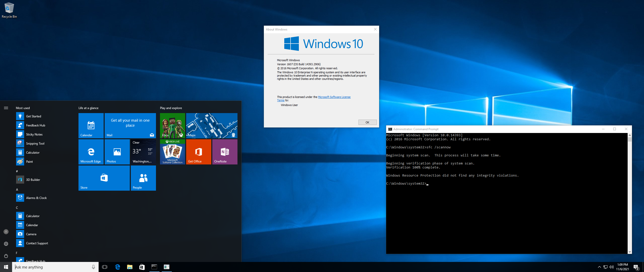Jump to the letter A app group header
644x272 pixels.
coord(17,189)
